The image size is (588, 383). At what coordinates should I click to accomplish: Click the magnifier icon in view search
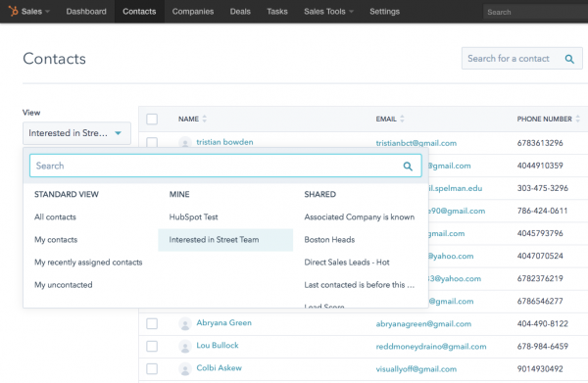coord(408,166)
